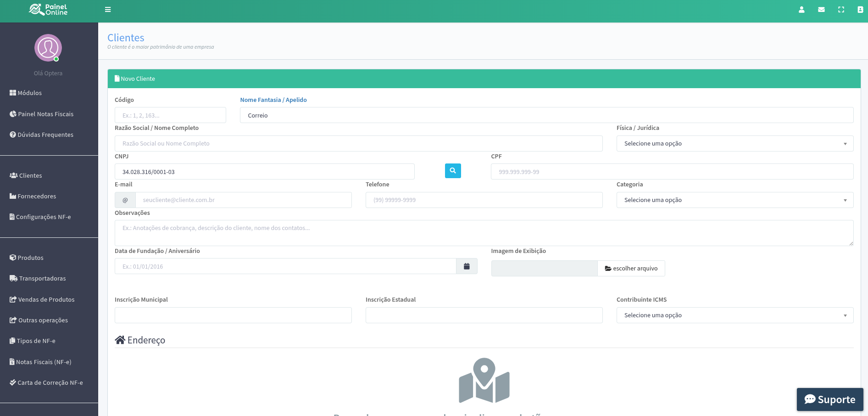868x416 pixels.
Task: Click the hamburger menu icon in header
Action: pyautogui.click(x=108, y=10)
